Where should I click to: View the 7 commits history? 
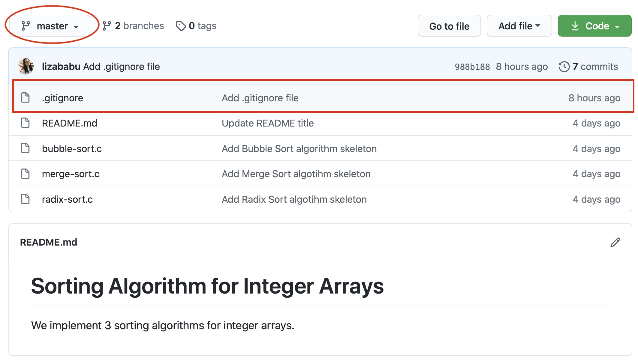(595, 67)
